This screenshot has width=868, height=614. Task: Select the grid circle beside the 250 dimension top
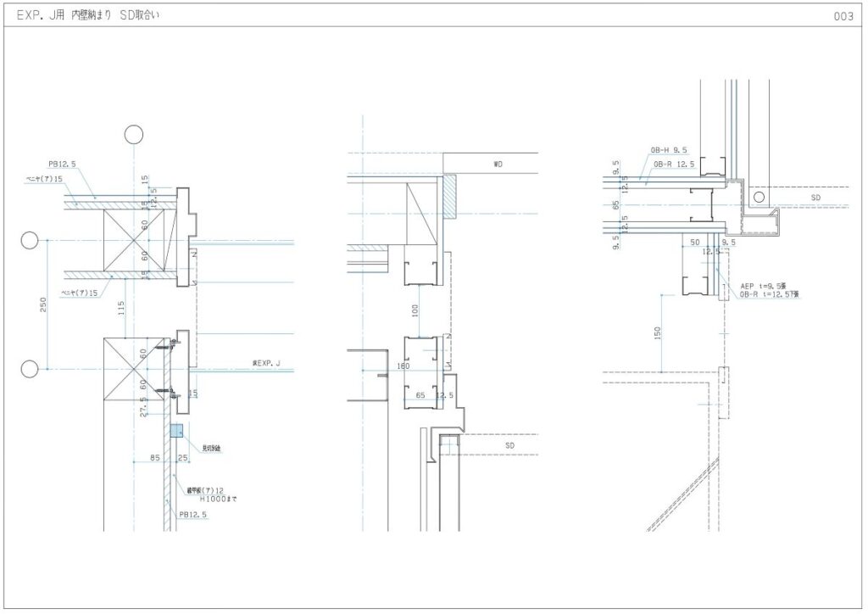30,241
